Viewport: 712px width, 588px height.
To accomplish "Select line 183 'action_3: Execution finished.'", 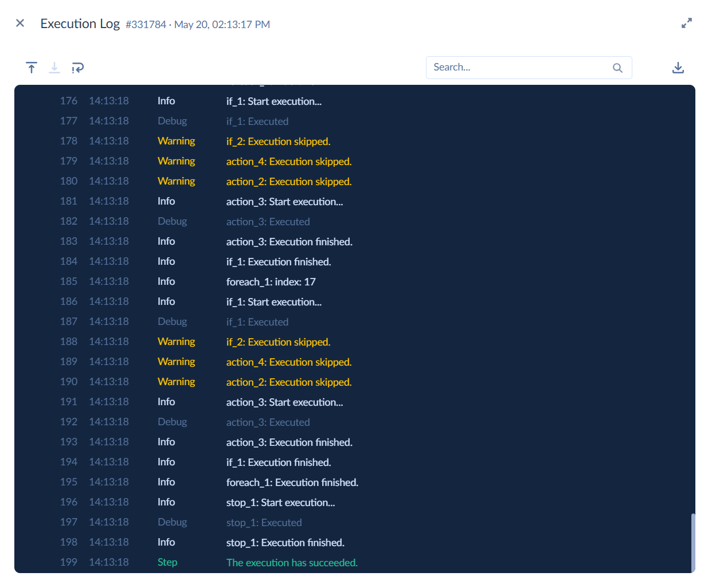I will point(290,242).
